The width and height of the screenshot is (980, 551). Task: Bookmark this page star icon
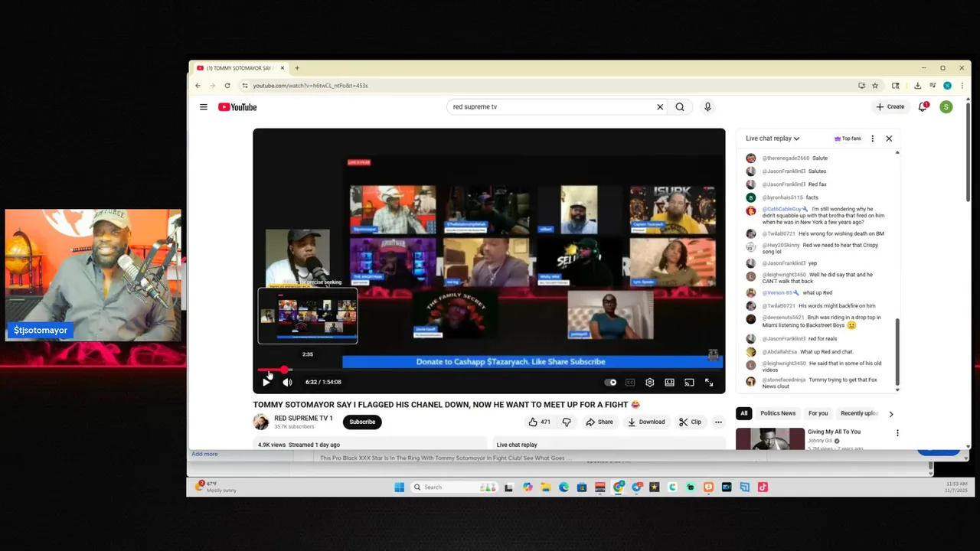877,86
